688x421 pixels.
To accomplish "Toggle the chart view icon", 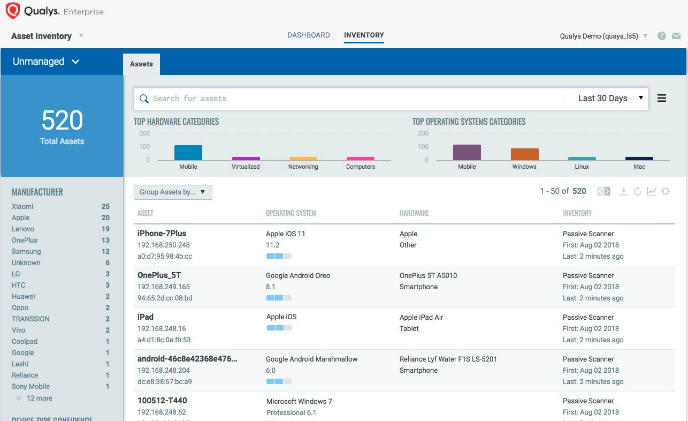I will [652, 191].
